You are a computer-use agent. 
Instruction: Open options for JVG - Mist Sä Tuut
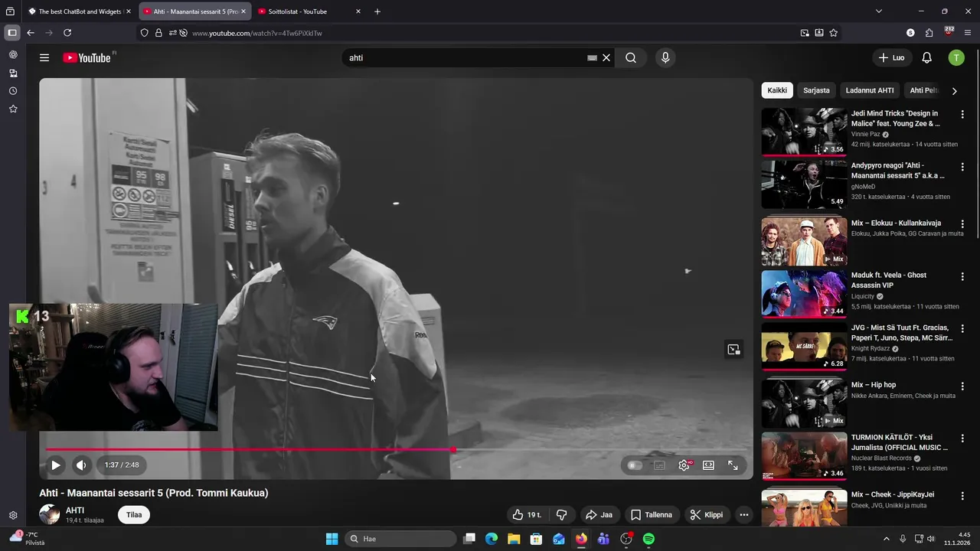962,329
